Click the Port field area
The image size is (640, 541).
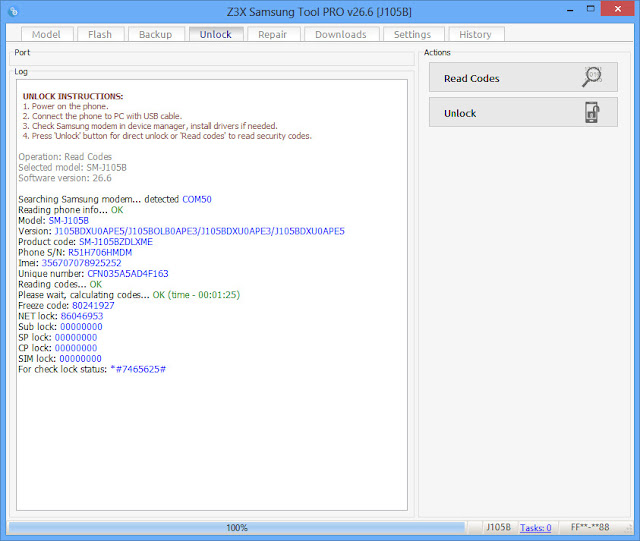(212, 59)
